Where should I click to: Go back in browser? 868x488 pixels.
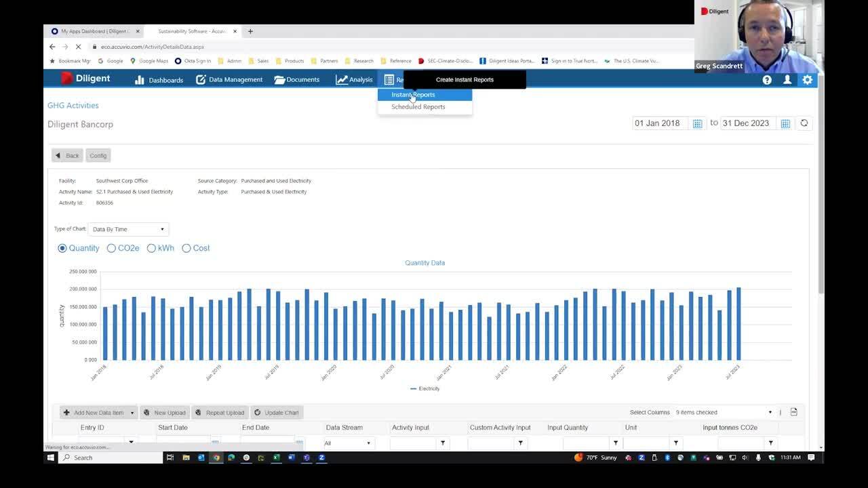[52, 47]
